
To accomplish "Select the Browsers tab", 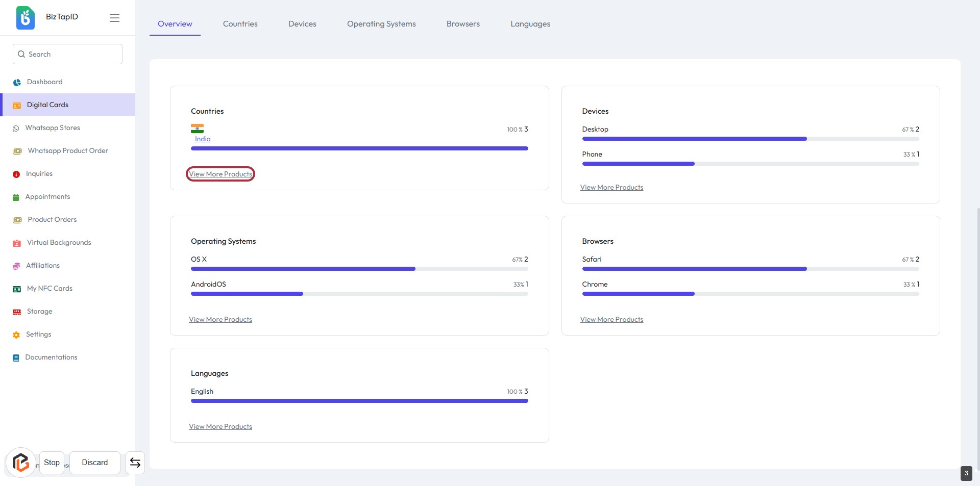I will [x=463, y=24].
